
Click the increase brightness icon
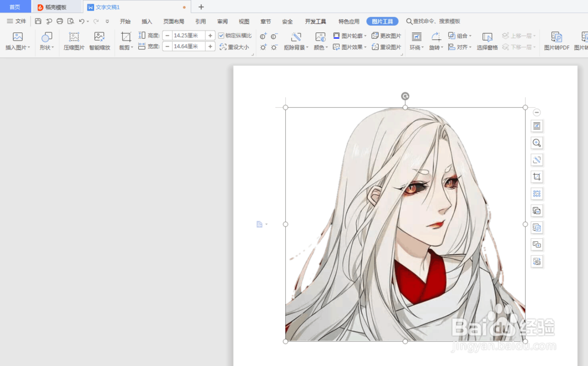tap(263, 47)
